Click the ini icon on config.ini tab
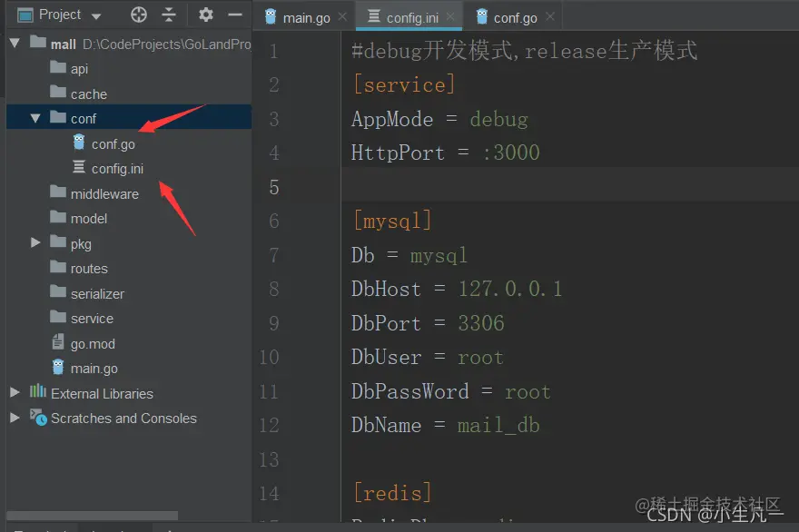Image resolution: width=799 pixels, height=532 pixels. [x=373, y=16]
